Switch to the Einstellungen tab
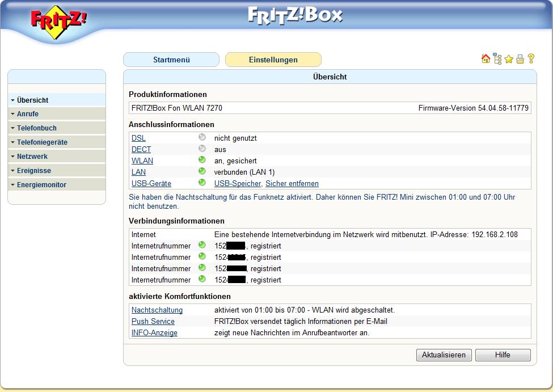 (x=273, y=60)
